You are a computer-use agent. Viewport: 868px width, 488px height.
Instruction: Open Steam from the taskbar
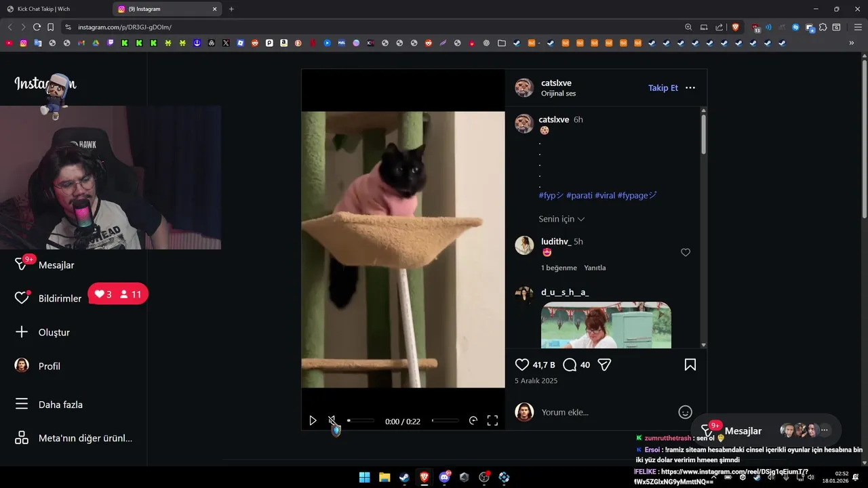pyautogui.click(x=404, y=477)
